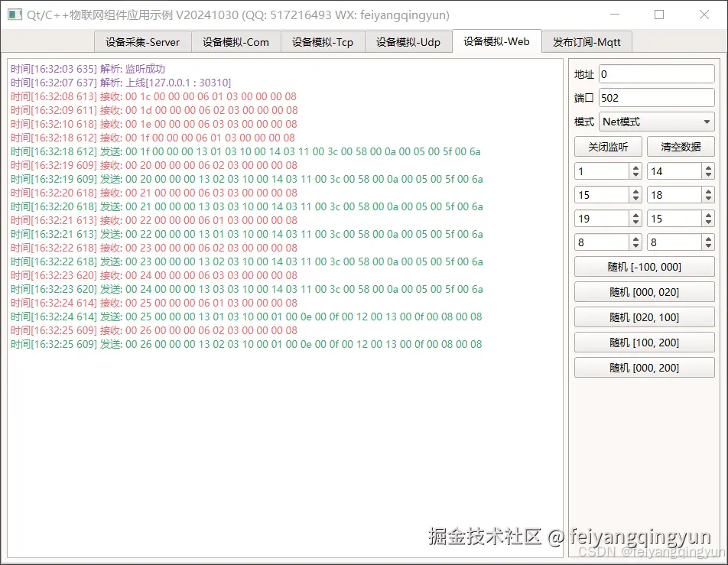Decrement the spinbox showing value 14
The image size is (728, 565).
tap(709, 175)
